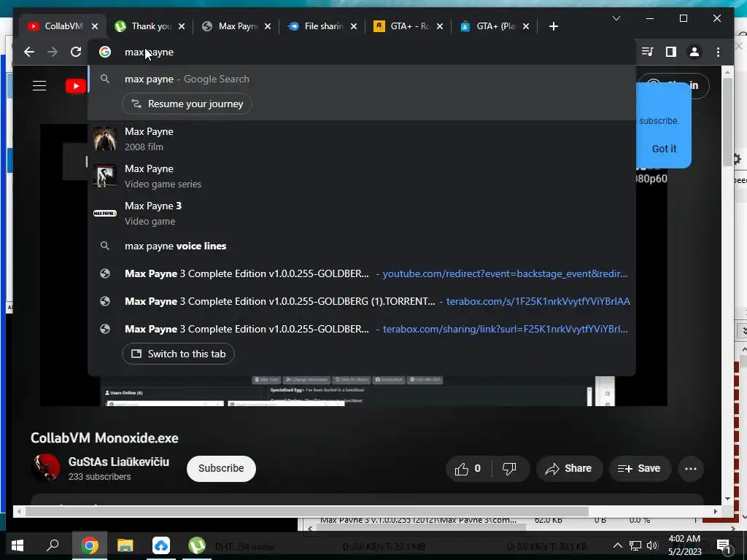747x560 pixels.
Task: Open the youtube.com/redirect Max Payne 3 suggestion
Action: click(362, 274)
